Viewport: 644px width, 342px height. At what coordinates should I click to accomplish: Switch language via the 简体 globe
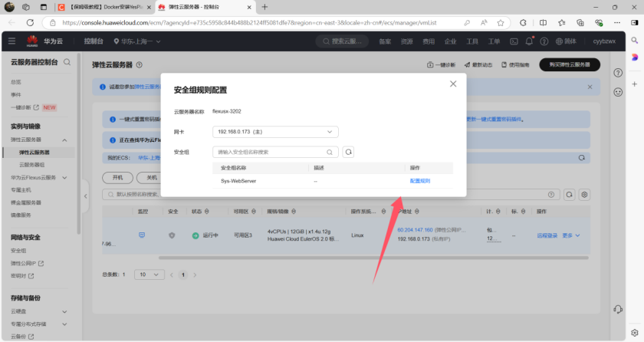coord(566,41)
